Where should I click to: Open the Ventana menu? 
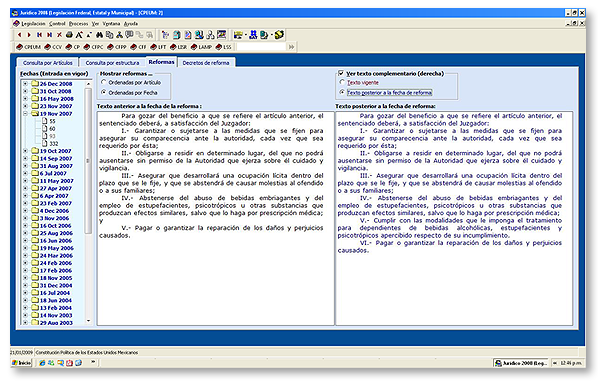point(111,24)
